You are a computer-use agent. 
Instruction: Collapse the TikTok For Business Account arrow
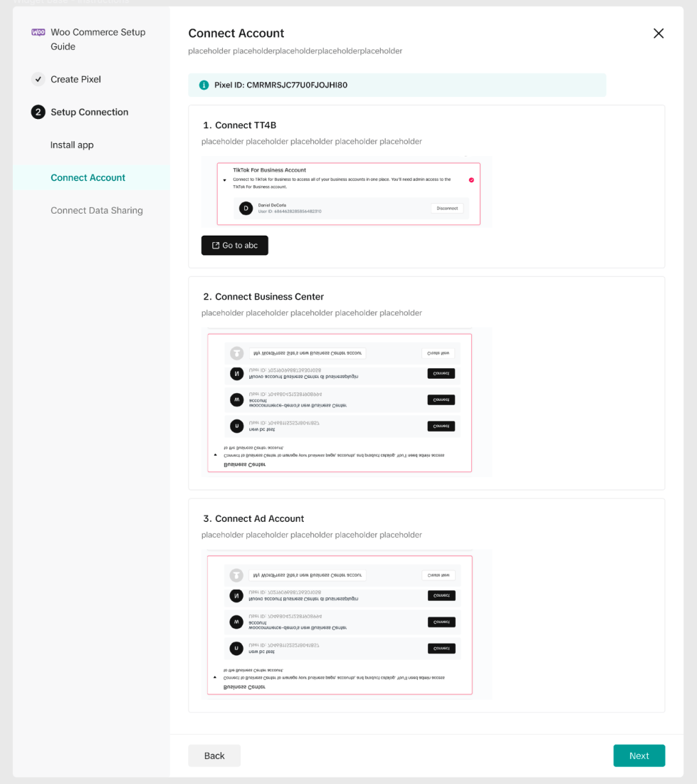[x=225, y=180]
